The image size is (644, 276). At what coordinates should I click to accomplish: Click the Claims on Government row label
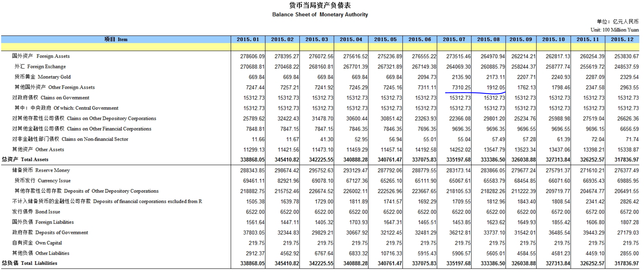coord(51,98)
